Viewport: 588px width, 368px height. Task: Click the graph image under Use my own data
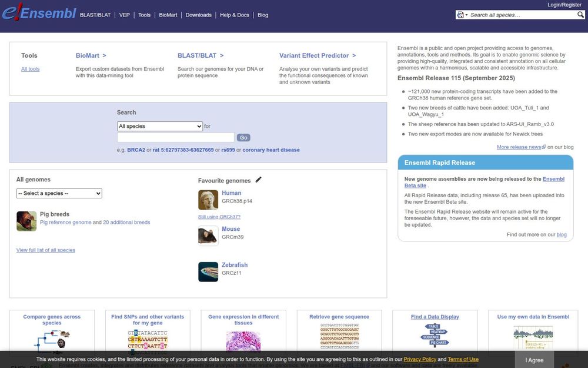[x=533, y=337]
